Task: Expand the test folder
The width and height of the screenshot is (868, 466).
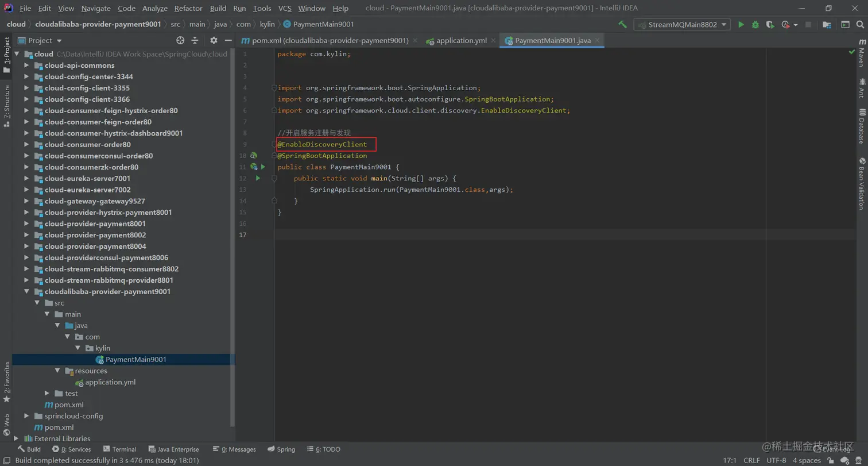Action: (x=47, y=394)
